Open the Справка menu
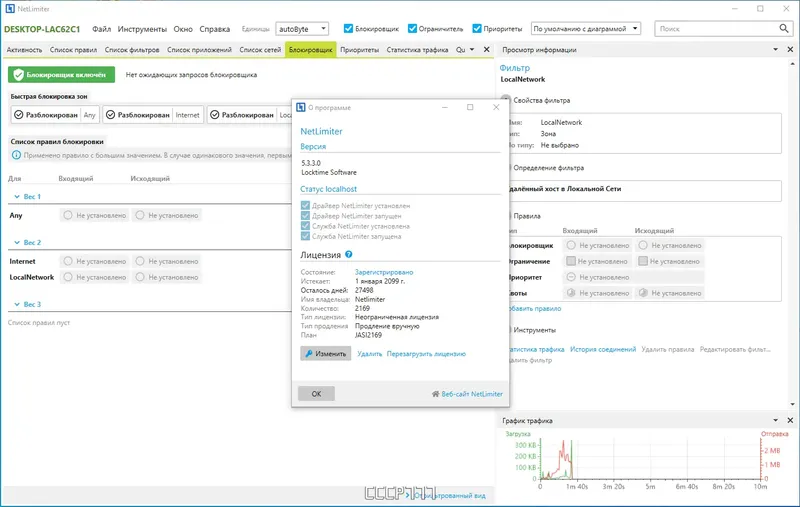The image size is (800, 507). click(x=215, y=29)
